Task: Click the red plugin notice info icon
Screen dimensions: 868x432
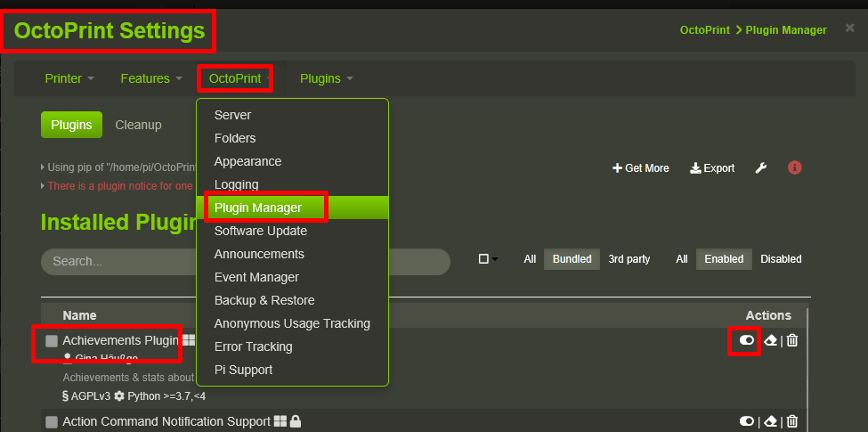Action: (795, 167)
